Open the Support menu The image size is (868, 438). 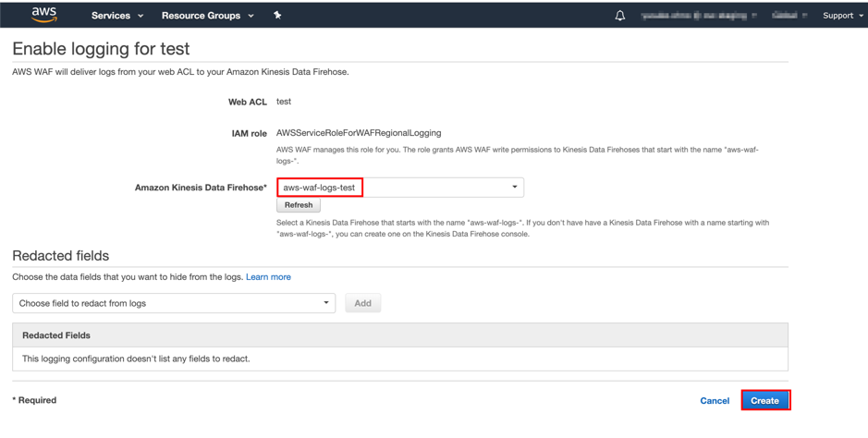coord(842,16)
